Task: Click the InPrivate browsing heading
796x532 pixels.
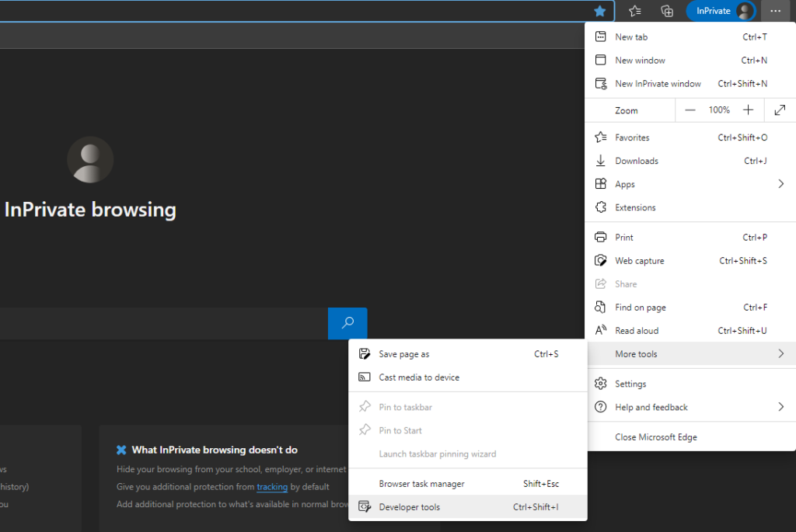Action: point(90,210)
